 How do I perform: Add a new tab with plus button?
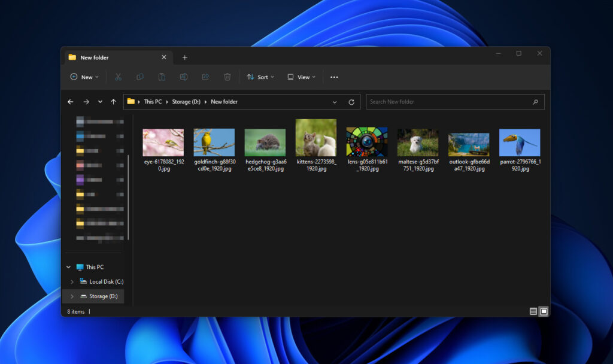(x=184, y=57)
